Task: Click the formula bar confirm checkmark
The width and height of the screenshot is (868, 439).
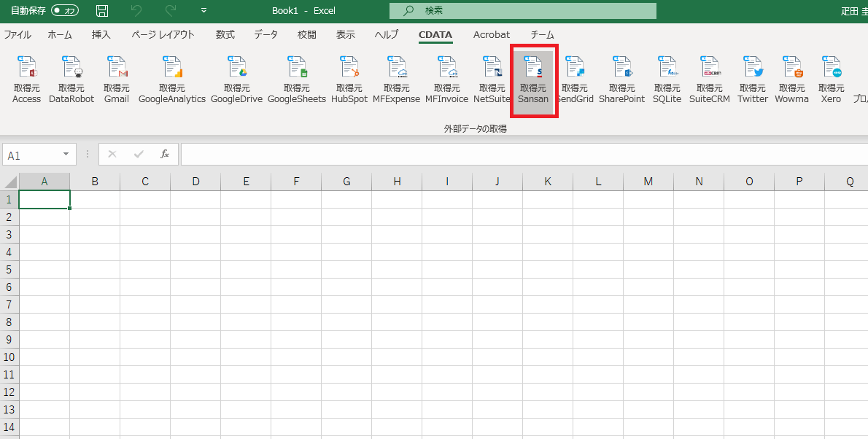Action: 139,154
